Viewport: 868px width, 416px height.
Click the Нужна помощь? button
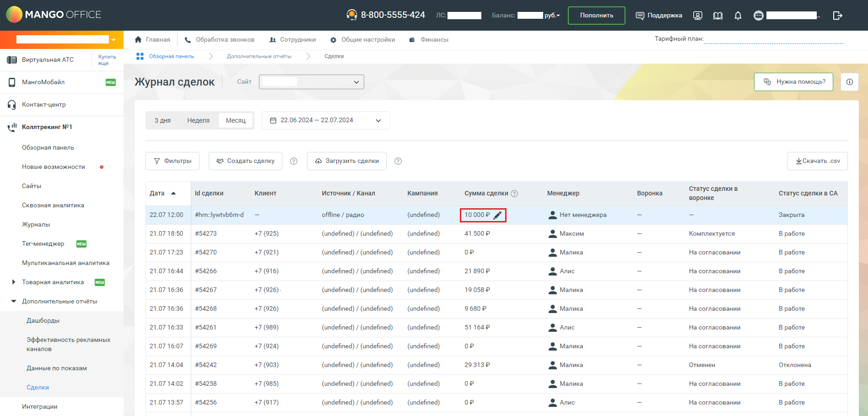click(x=794, y=82)
